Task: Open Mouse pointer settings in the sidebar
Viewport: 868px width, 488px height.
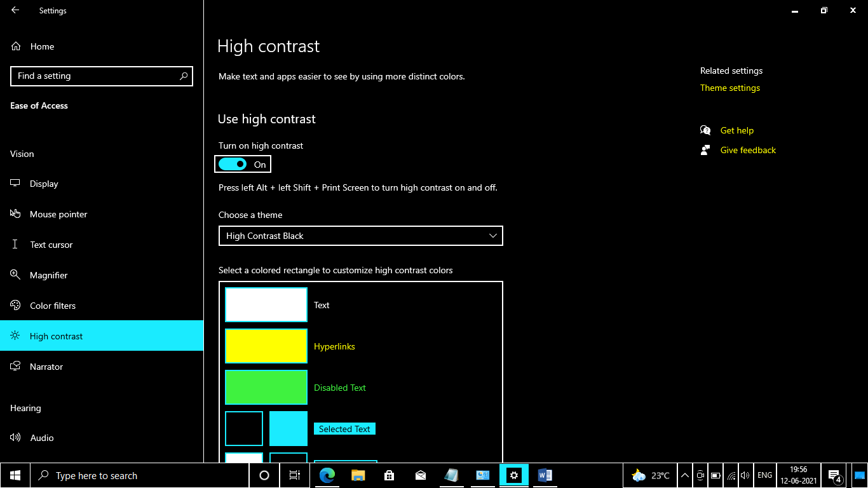Action: [x=102, y=214]
